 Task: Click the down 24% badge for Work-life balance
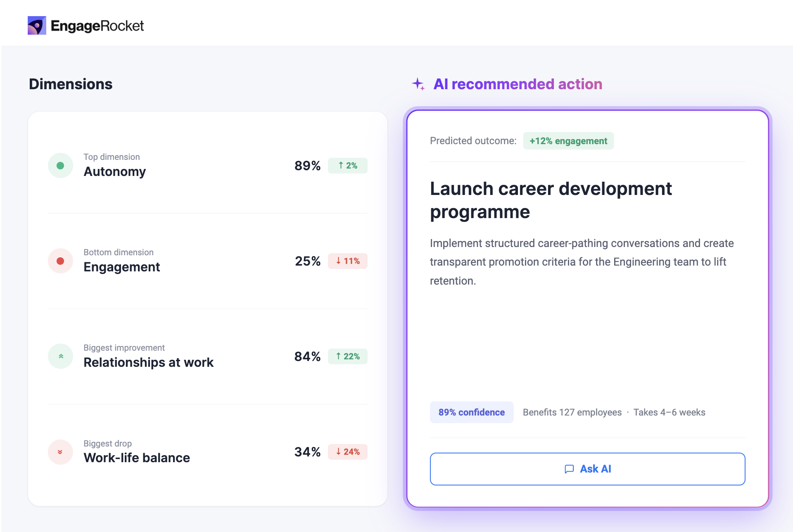348,452
